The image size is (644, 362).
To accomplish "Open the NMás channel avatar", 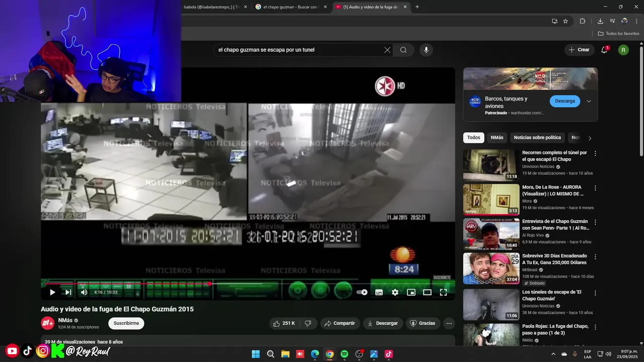I will coord(47,323).
